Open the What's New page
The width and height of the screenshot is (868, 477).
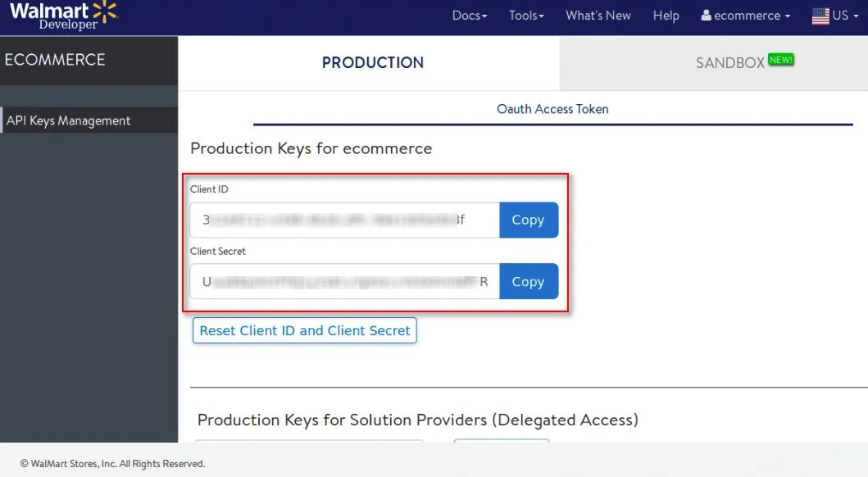598,15
